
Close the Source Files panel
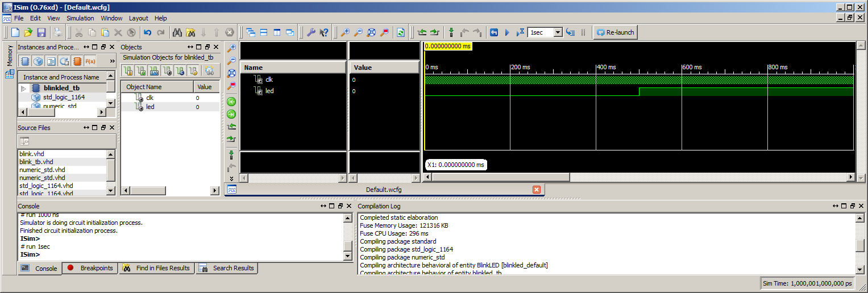[x=112, y=128]
